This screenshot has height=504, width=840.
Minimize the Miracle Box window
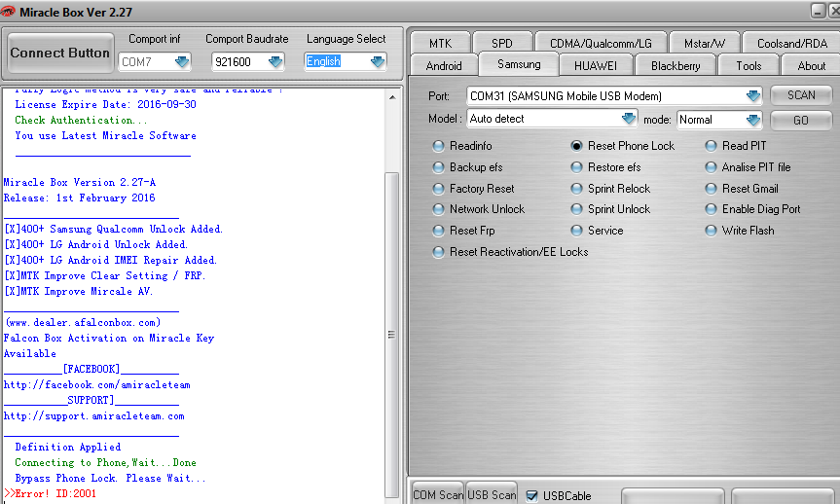point(818,11)
